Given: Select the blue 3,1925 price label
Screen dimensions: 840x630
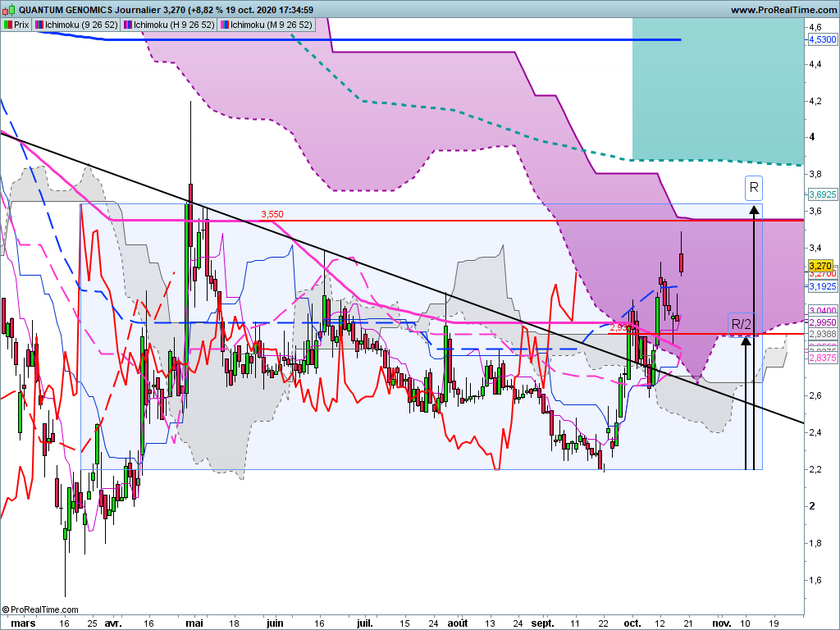Looking at the screenshot, I should [x=822, y=286].
